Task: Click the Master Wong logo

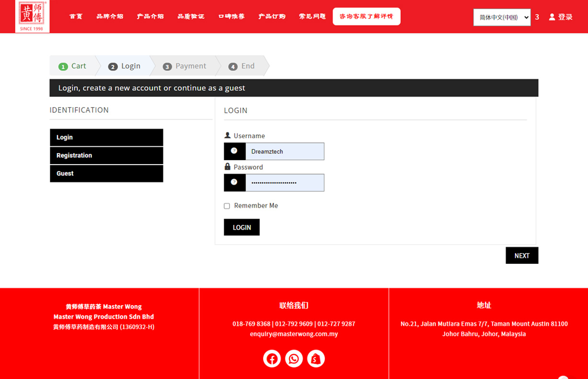Action: click(32, 16)
